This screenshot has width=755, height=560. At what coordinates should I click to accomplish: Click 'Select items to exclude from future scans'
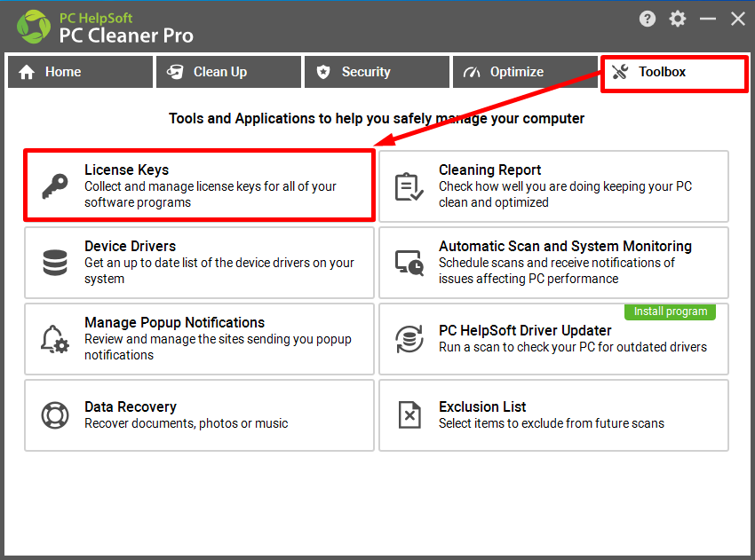click(x=552, y=423)
